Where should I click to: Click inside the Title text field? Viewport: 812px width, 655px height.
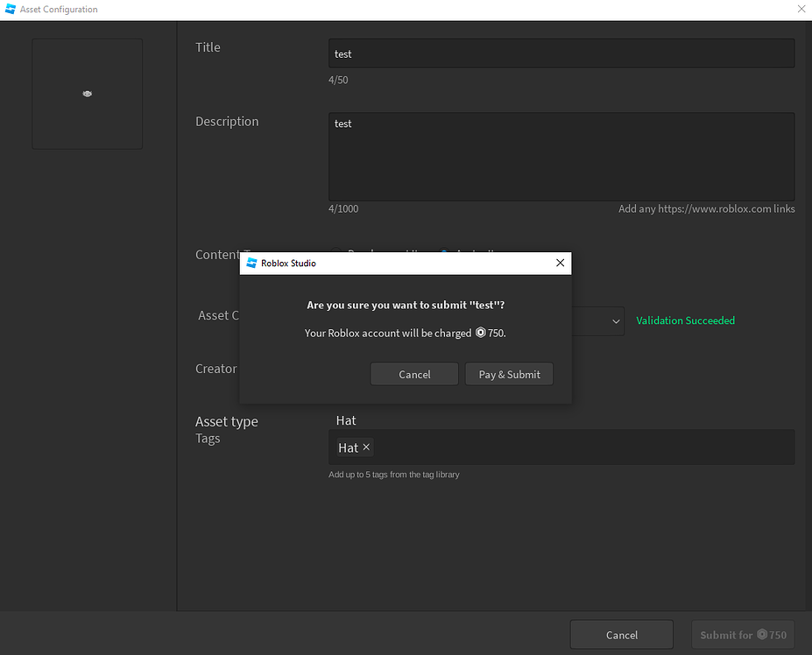[x=561, y=53]
